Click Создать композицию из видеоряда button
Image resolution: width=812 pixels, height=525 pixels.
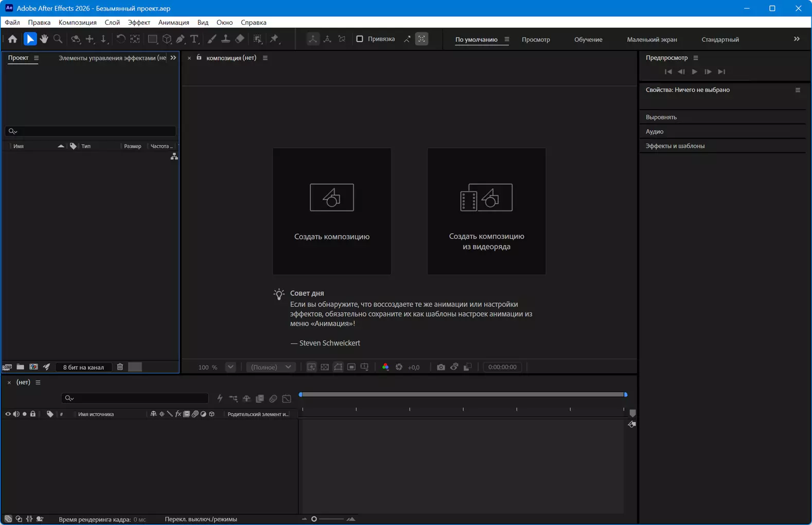point(486,211)
